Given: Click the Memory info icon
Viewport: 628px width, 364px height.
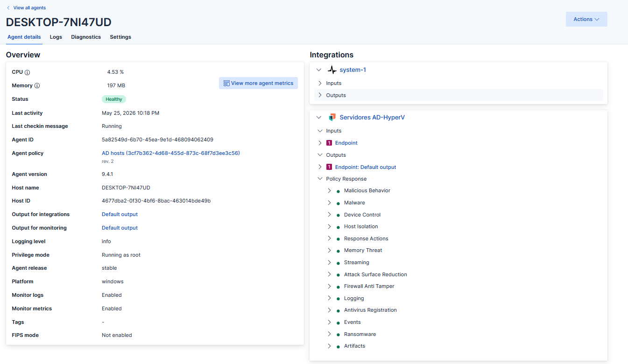Looking at the screenshot, I should pos(37,86).
